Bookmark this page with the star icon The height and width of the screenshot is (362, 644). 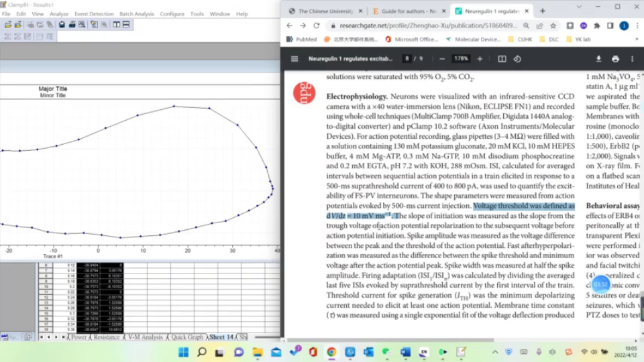[553, 25]
